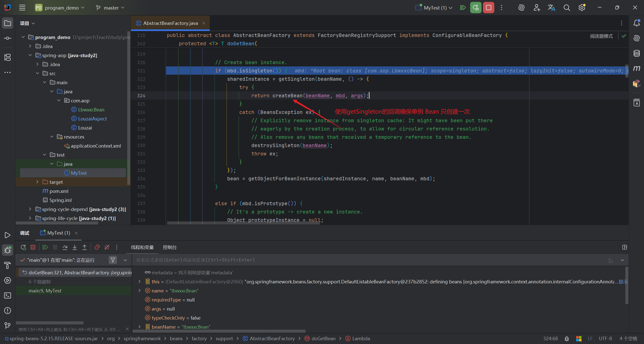Open the master branch dropdown
The height and width of the screenshot is (344, 644).
[110, 8]
